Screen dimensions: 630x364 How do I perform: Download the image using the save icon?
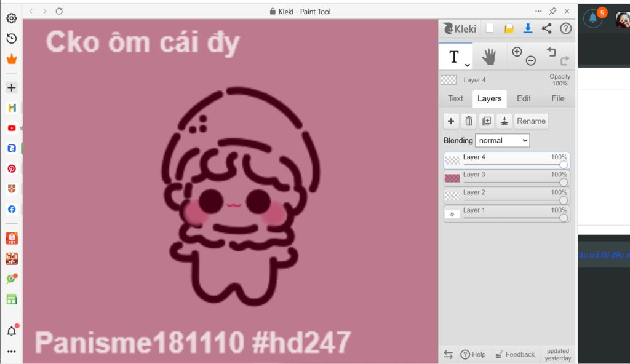click(x=528, y=28)
